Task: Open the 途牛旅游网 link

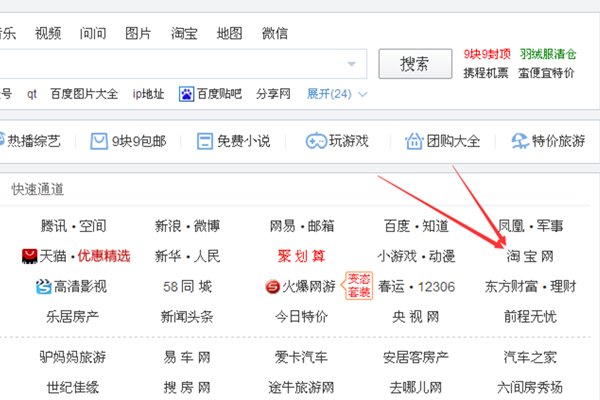Action: [302, 387]
